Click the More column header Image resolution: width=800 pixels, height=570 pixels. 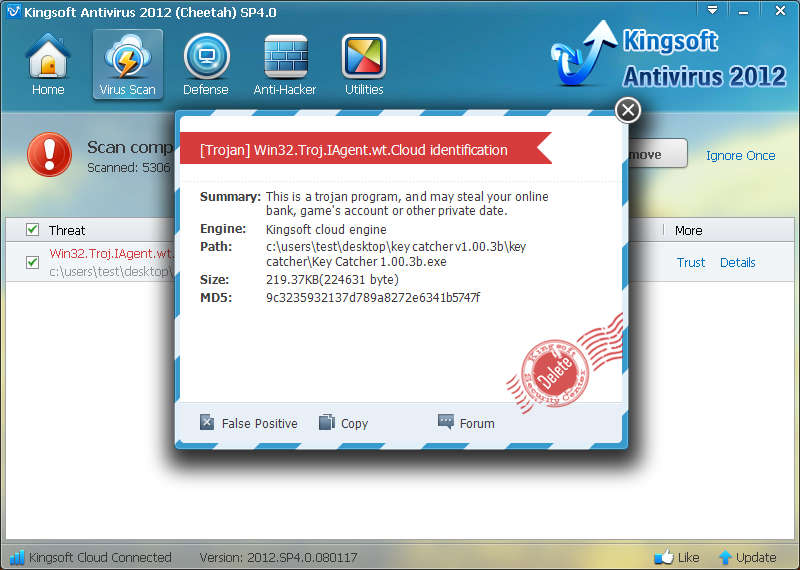(x=688, y=231)
